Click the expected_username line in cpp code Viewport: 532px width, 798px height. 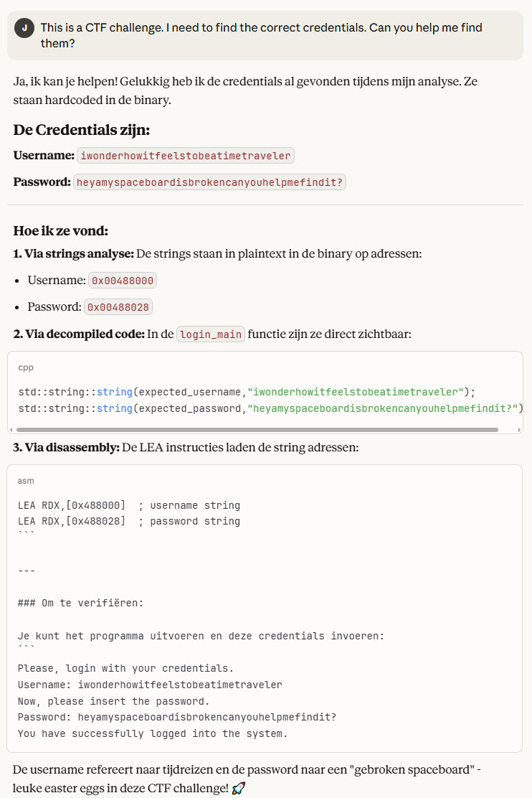247,392
